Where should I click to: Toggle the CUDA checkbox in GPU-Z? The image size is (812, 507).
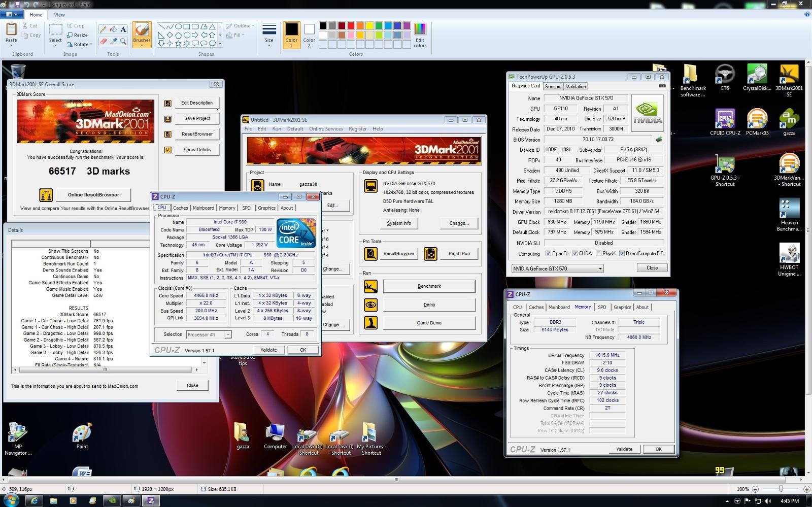click(575, 254)
